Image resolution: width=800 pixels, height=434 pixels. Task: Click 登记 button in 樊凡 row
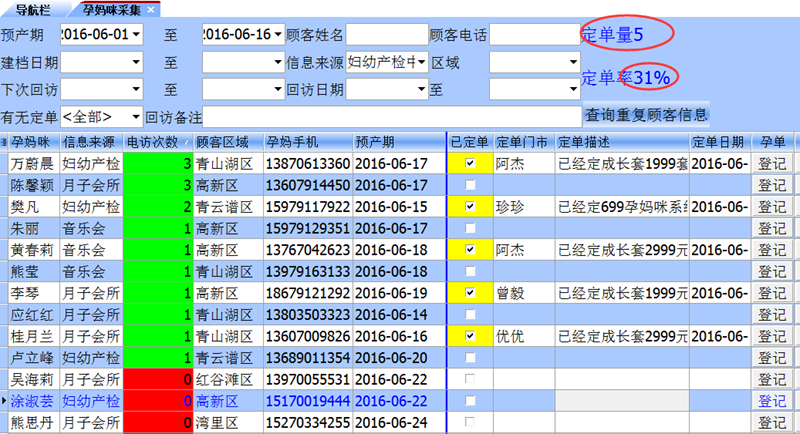772,207
